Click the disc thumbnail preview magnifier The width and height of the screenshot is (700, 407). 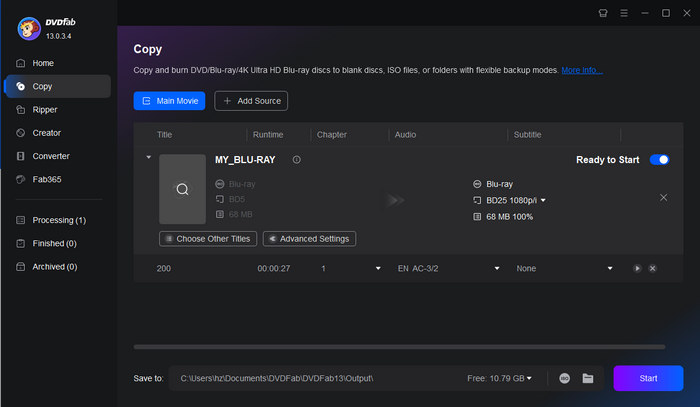182,189
